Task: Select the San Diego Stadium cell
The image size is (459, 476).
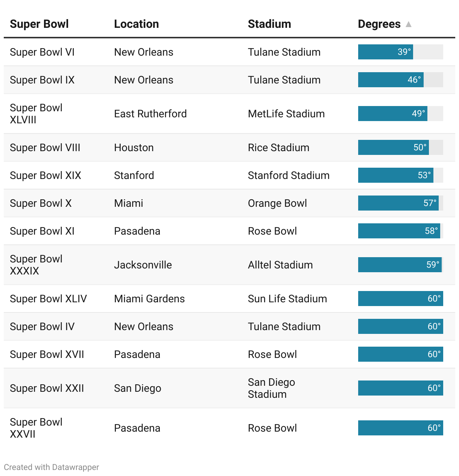Action: (271, 388)
